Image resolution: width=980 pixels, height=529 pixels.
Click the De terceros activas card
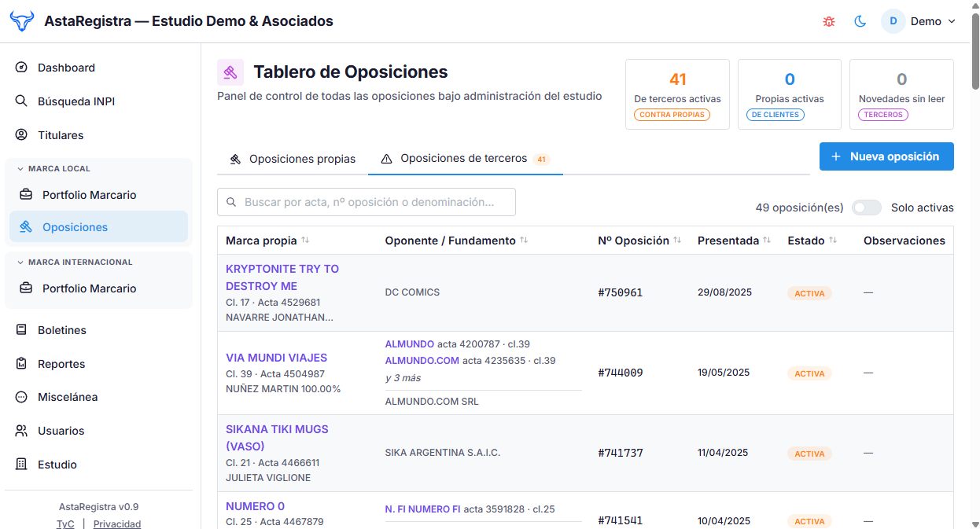coord(677,94)
